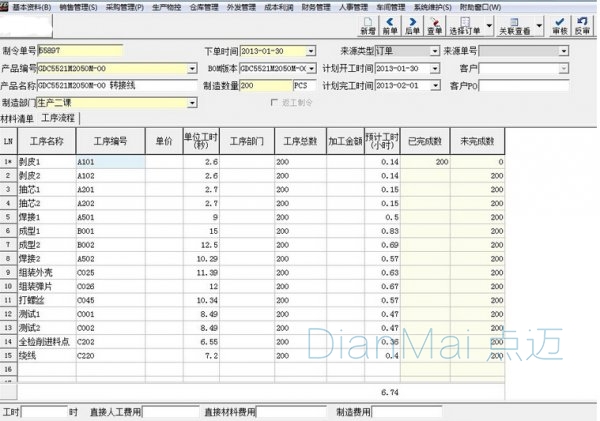This screenshot has height=421, width=600.
Task: Click the 制造费用 input field
Action: point(407,412)
